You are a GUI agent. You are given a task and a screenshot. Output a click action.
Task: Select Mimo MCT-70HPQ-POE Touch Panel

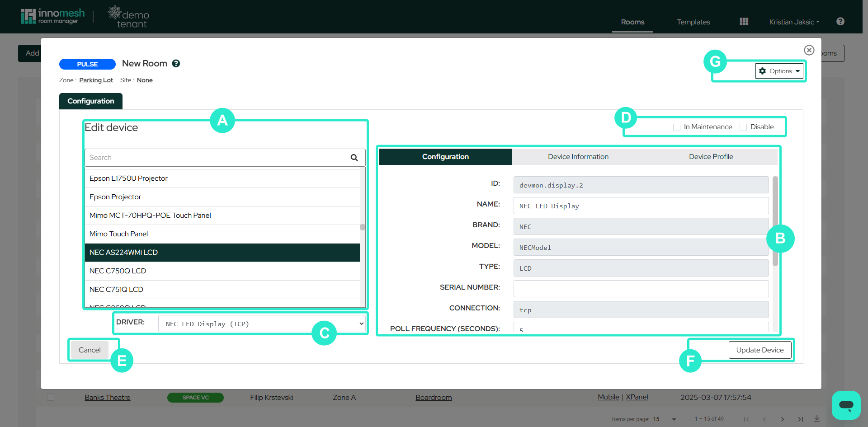click(222, 216)
